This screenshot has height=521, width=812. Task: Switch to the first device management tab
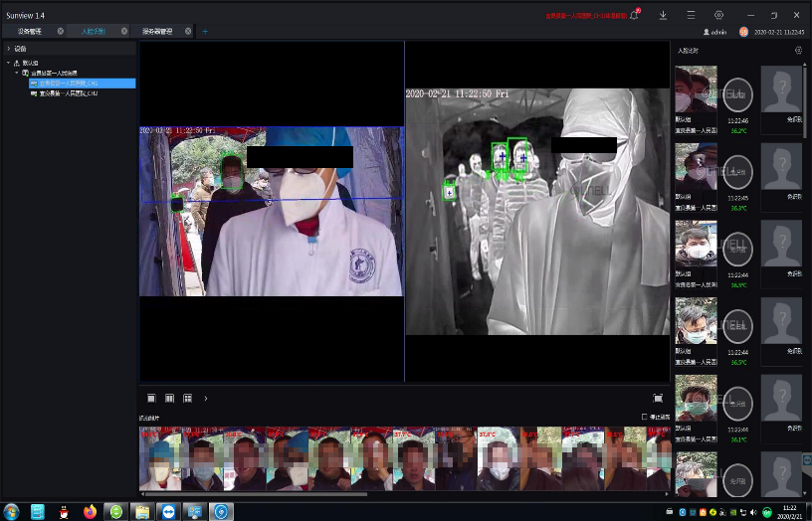coord(30,32)
